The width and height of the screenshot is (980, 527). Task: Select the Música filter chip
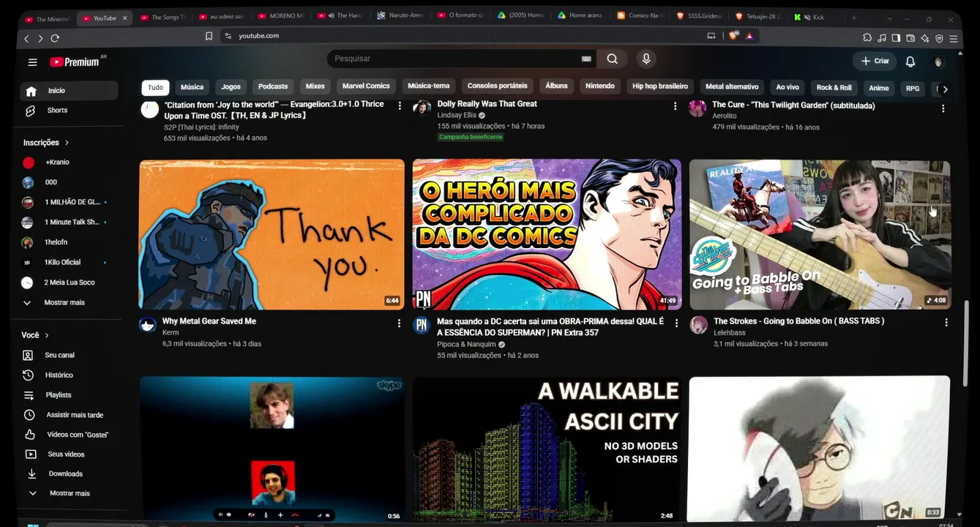192,87
